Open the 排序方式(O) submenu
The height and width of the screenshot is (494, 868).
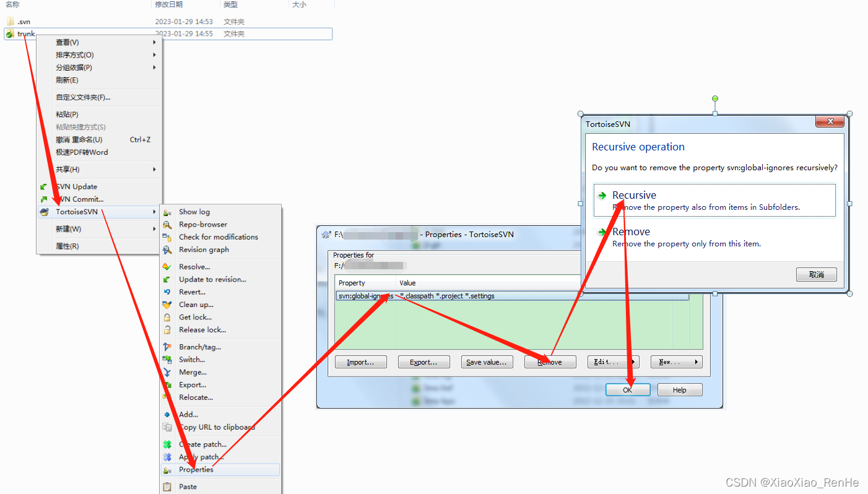(100, 55)
